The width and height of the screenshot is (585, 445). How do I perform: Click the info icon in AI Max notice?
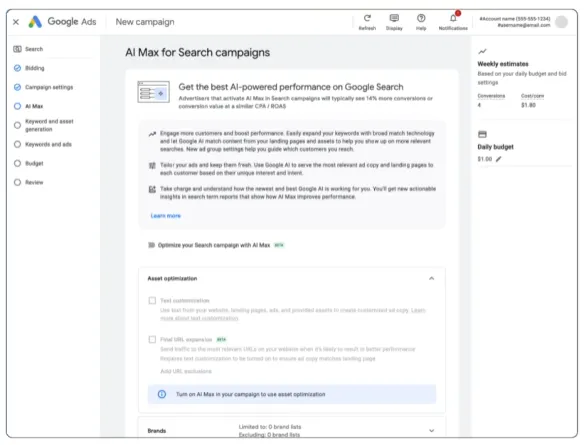pos(162,394)
